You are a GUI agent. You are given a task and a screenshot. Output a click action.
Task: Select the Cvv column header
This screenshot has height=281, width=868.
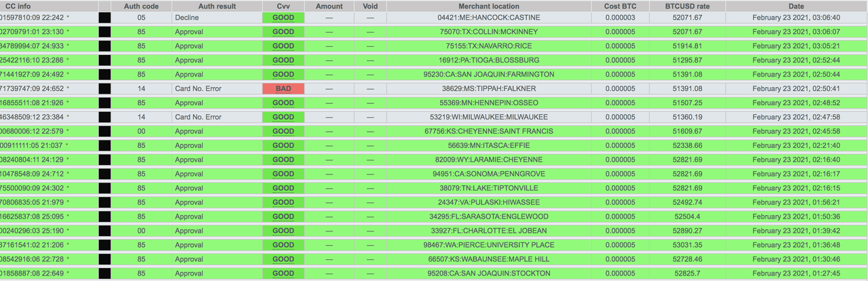pyautogui.click(x=283, y=5)
